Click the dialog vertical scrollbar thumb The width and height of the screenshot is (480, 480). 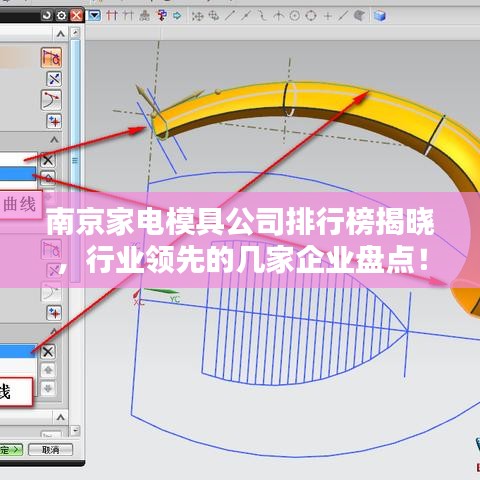click(75, 160)
